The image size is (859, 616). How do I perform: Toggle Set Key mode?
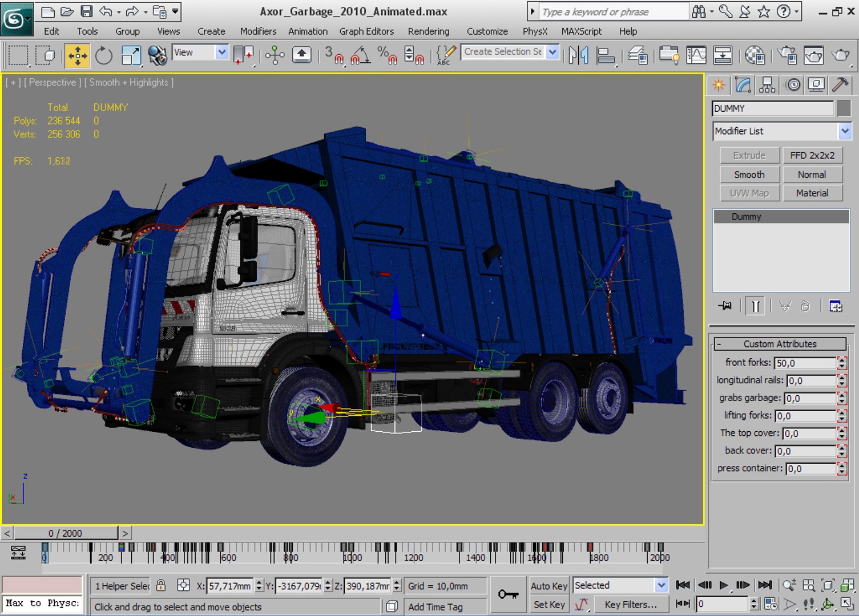click(x=549, y=605)
